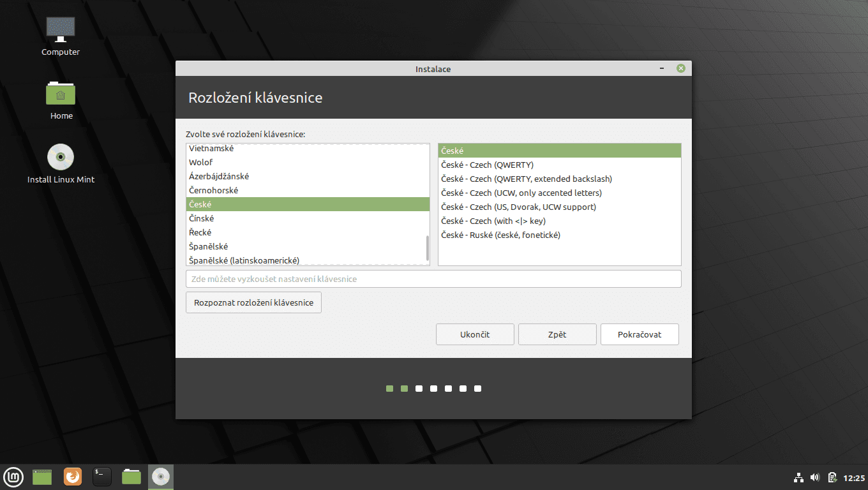
Task: Click the keyboard test input field
Action: pos(433,278)
